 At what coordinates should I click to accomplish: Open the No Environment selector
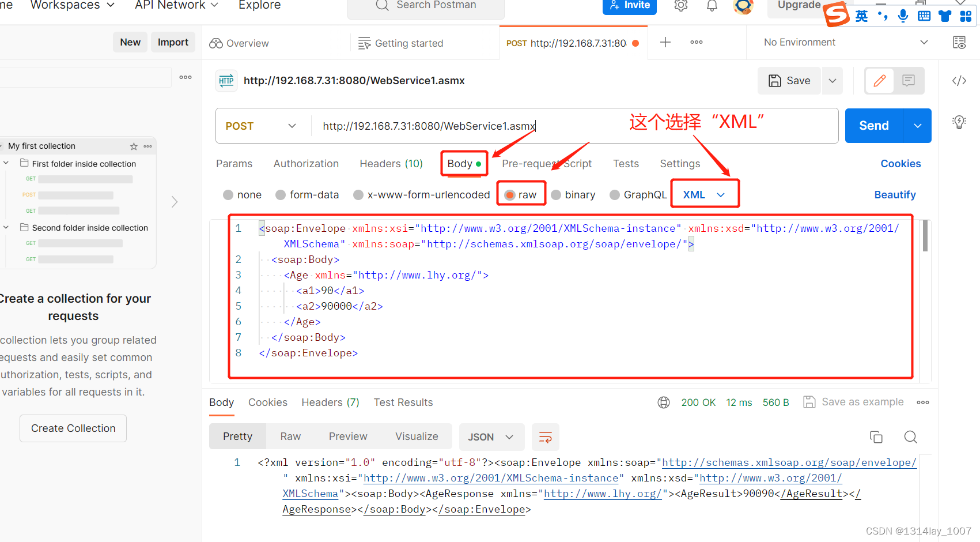tap(846, 42)
